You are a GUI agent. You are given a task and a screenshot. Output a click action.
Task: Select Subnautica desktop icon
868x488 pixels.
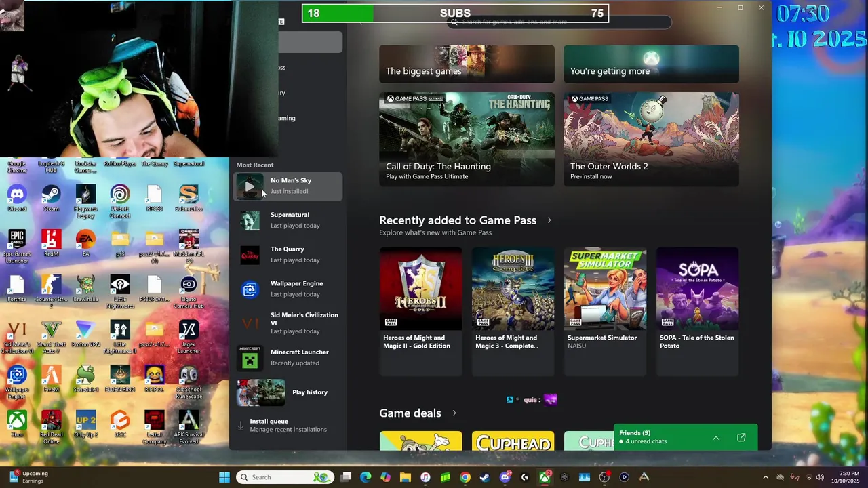coord(189,199)
